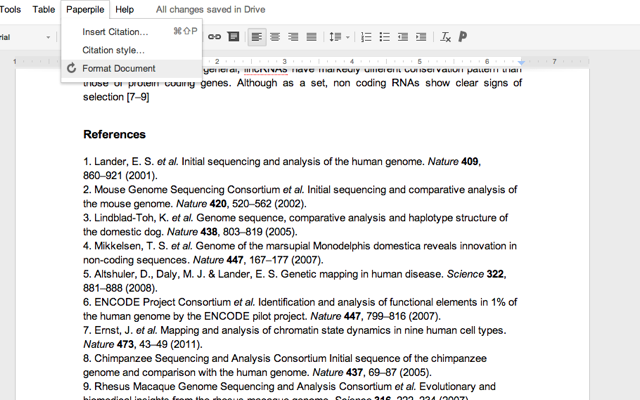
Task: Insert a bulleted list
Action: pos(385,37)
